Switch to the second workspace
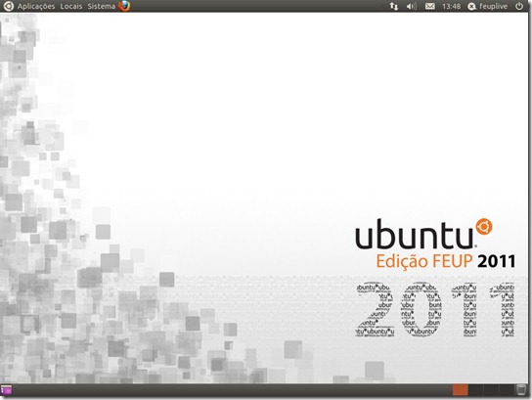The height and width of the screenshot is (400, 532). (475, 390)
